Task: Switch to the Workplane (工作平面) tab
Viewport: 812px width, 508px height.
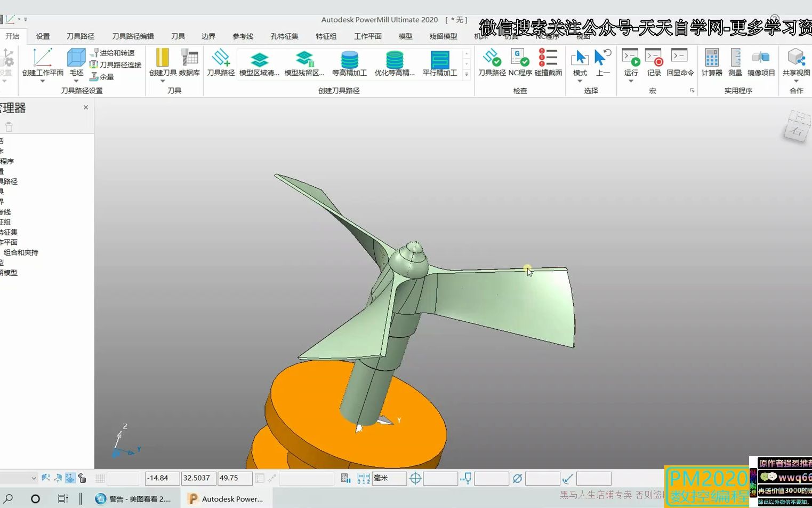Action: tap(368, 36)
